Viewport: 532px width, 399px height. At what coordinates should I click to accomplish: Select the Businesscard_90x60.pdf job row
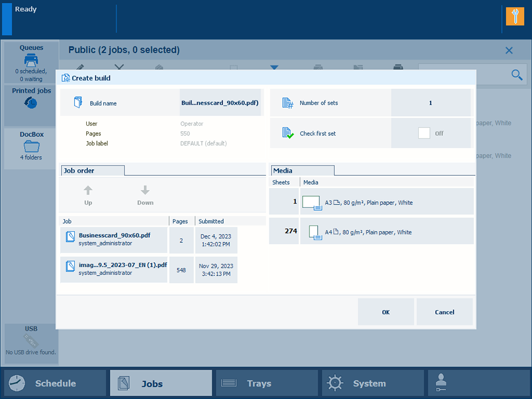(x=149, y=240)
